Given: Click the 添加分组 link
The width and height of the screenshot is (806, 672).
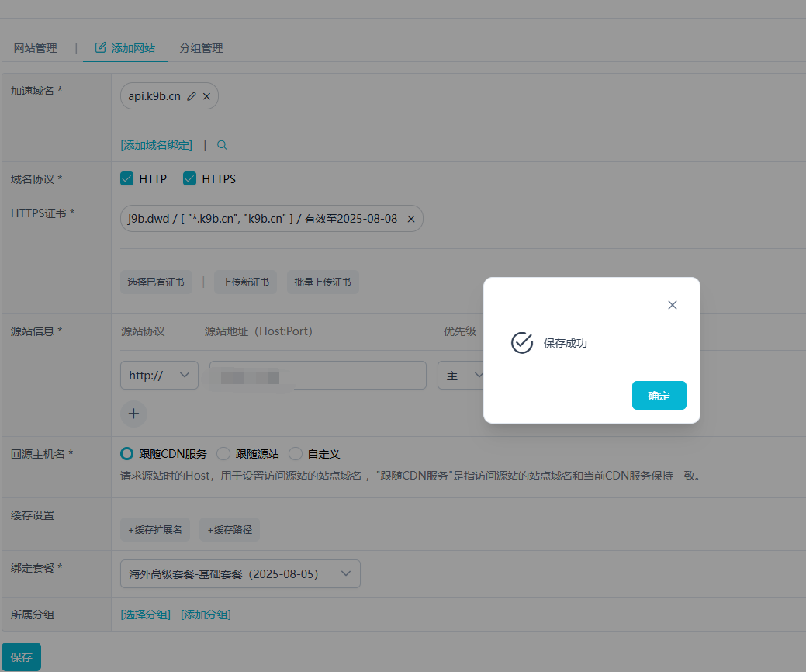Looking at the screenshot, I should pos(206,615).
